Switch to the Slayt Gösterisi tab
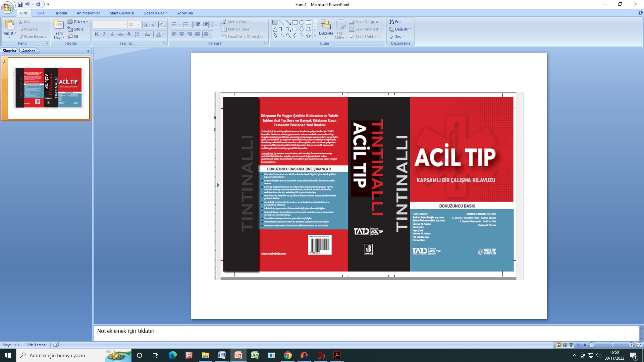This screenshot has width=644, height=362. point(122,13)
